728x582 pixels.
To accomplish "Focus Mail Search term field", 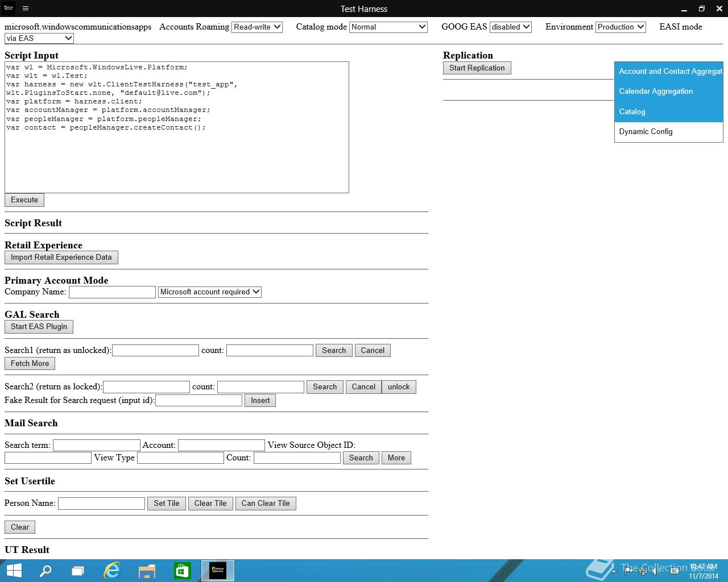I will (x=97, y=446).
